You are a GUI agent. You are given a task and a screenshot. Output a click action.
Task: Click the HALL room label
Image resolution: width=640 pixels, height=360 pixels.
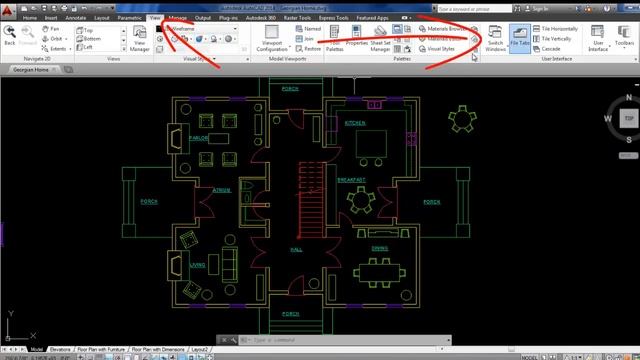click(296, 249)
